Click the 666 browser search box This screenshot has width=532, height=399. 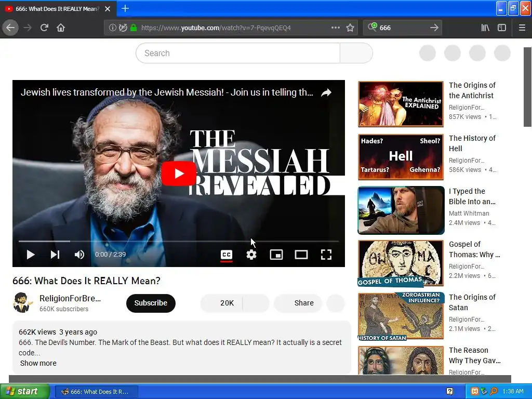pyautogui.click(x=404, y=28)
